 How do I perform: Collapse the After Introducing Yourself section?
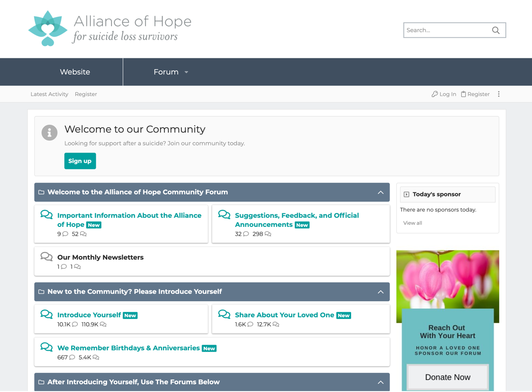pyautogui.click(x=381, y=382)
